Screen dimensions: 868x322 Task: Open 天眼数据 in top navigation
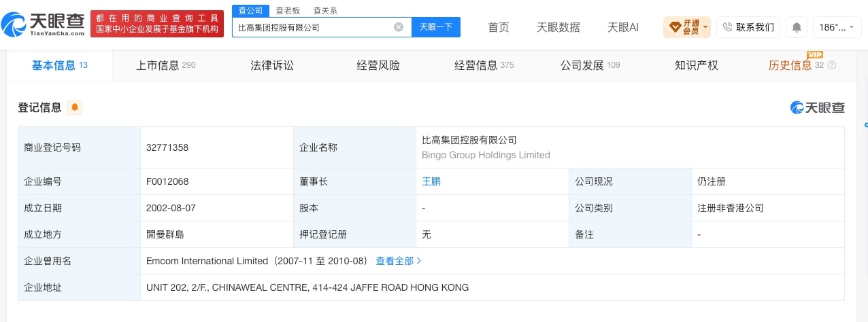click(x=558, y=27)
